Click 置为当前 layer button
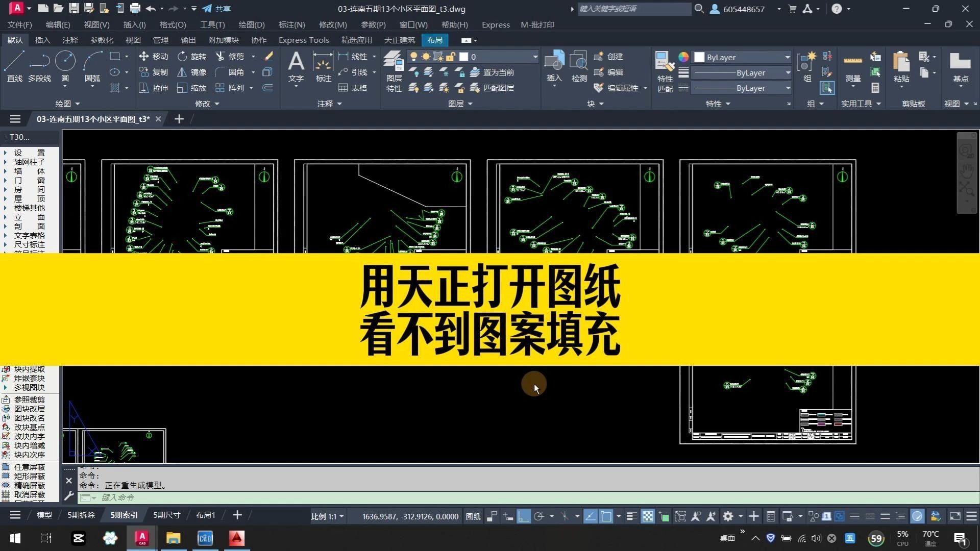The height and width of the screenshot is (551, 980). tap(493, 72)
